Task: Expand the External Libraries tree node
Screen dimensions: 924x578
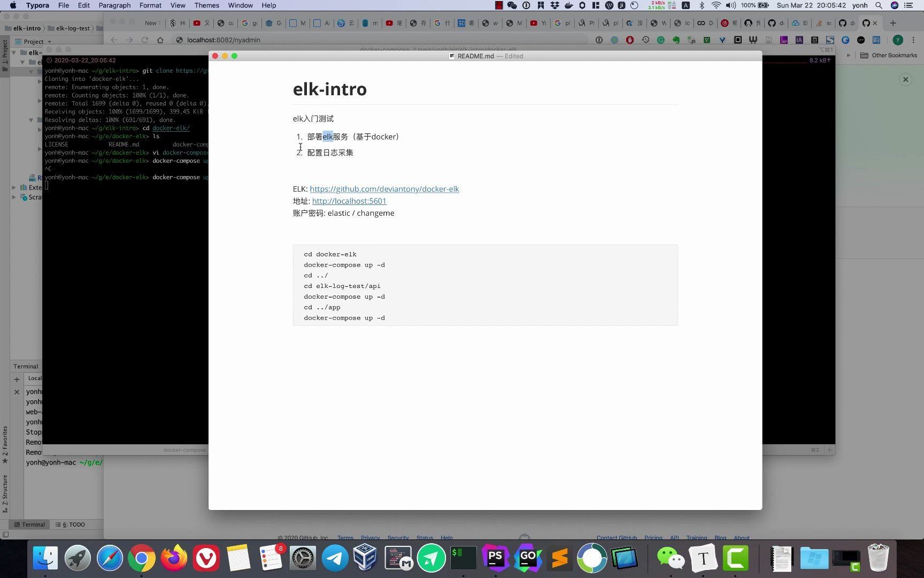Action: pyautogui.click(x=14, y=187)
